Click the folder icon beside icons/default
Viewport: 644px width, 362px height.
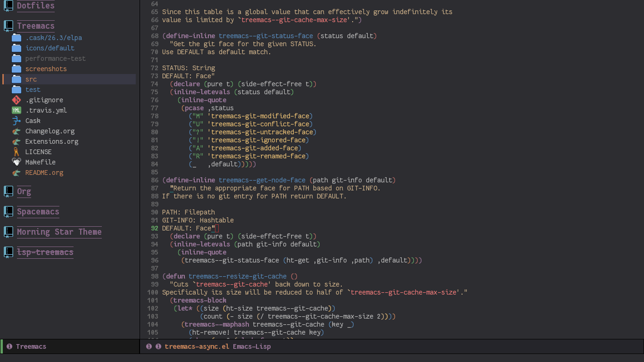coord(16,48)
